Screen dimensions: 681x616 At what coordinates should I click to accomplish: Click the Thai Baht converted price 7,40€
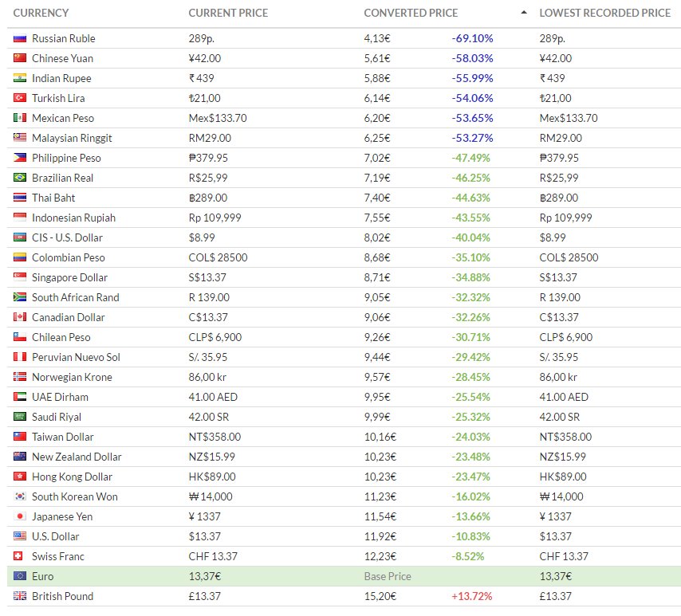[x=377, y=198]
